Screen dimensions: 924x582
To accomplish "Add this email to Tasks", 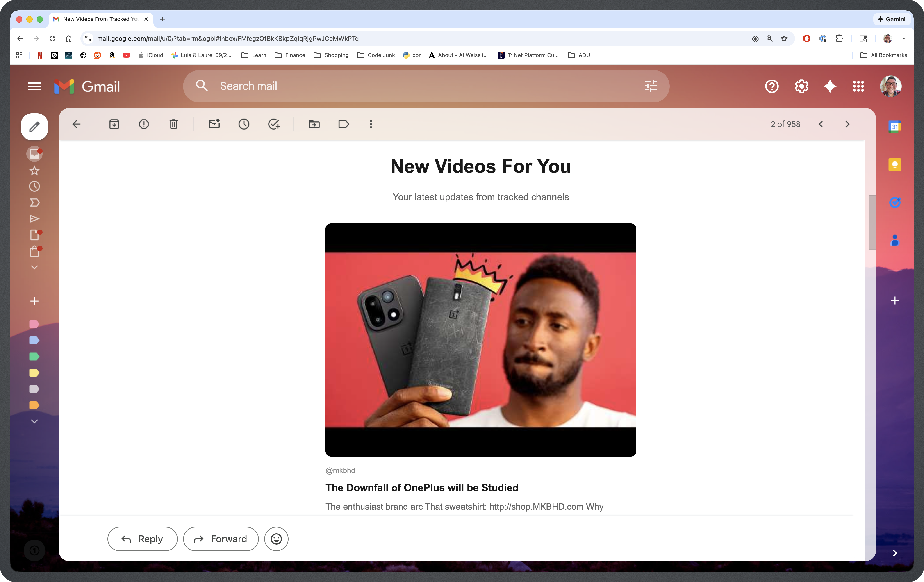I will click(x=274, y=124).
